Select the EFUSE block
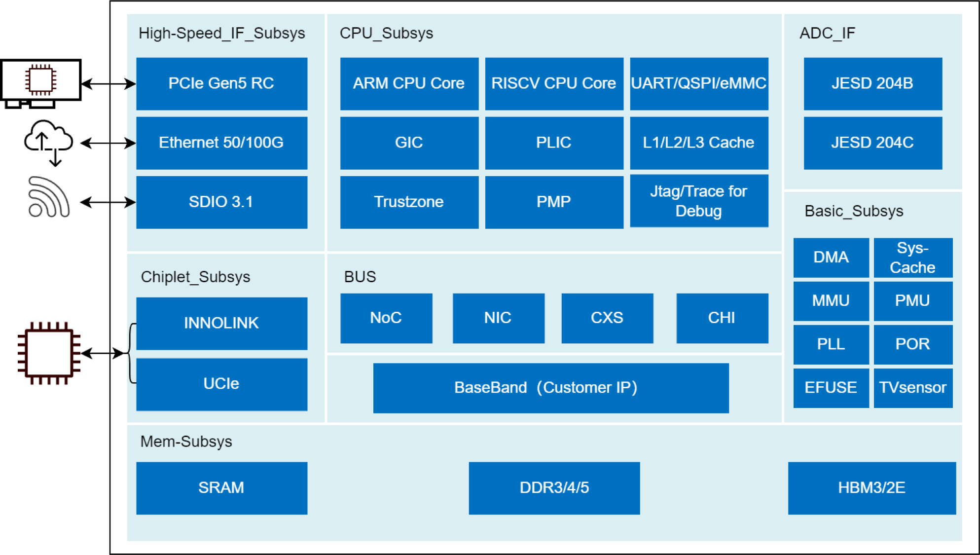This screenshot has width=980, height=555. 831,388
